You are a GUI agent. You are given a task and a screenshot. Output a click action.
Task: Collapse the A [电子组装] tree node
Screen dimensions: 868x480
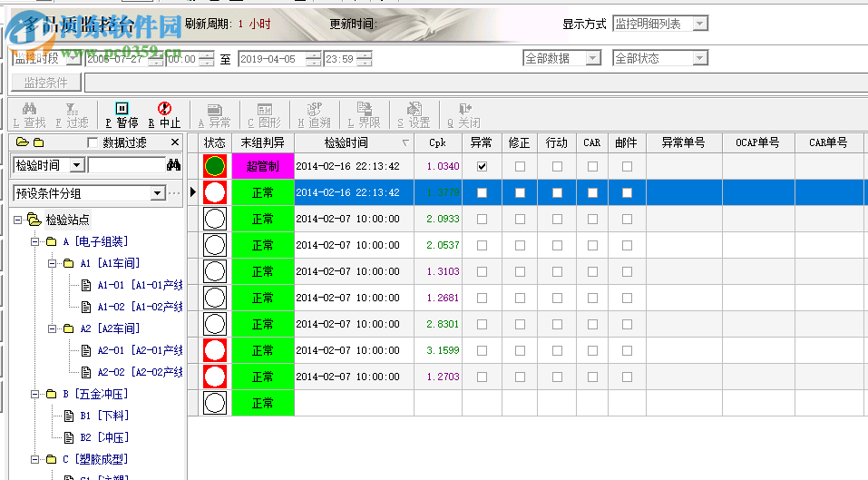(34, 241)
